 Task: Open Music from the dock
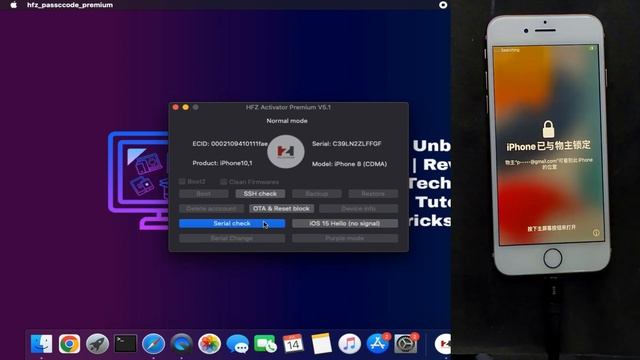point(349,344)
